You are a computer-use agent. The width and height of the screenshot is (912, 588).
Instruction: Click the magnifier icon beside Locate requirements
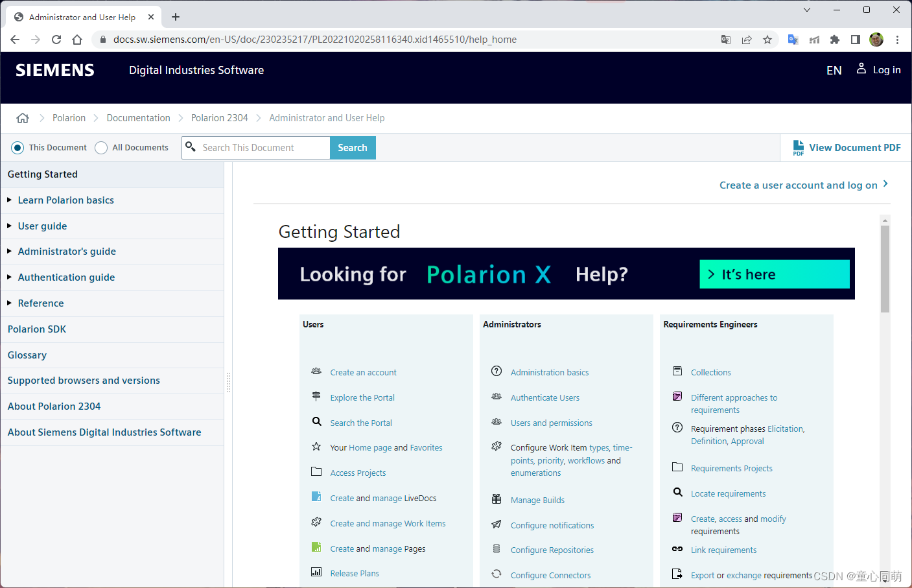[677, 492]
